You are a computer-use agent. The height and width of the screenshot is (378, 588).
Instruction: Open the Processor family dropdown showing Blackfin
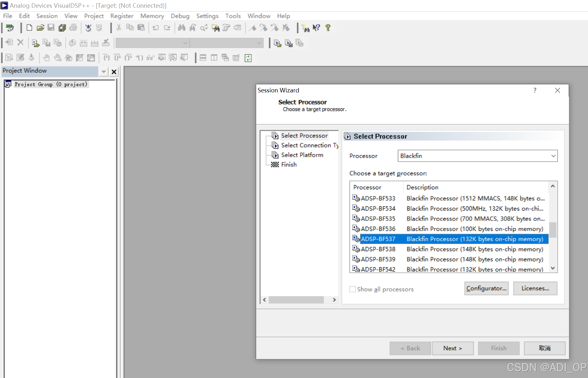point(477,156)
